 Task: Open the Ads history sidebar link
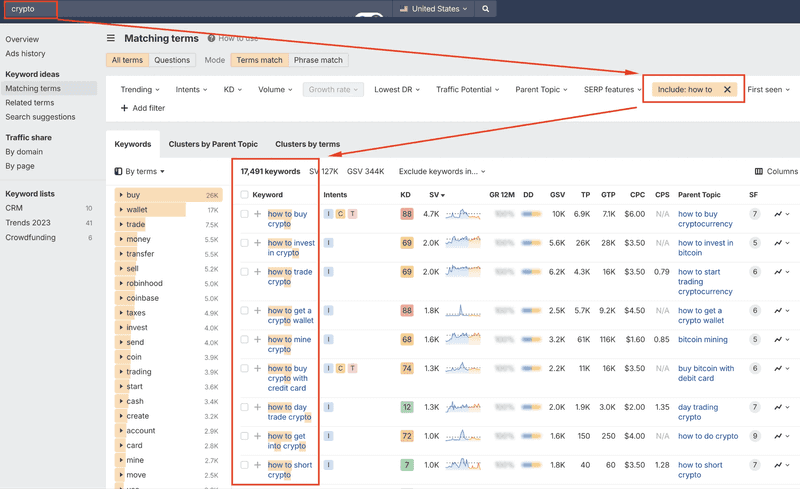(25, 54)
